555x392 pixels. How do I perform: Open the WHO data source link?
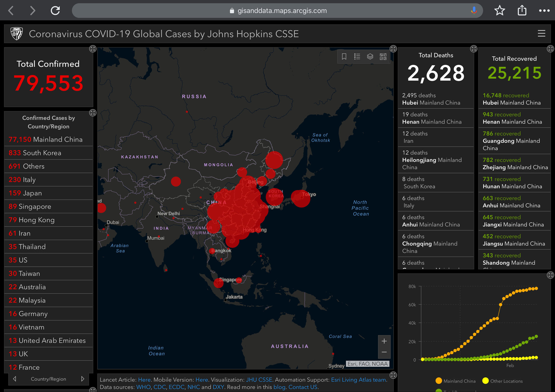143,387
